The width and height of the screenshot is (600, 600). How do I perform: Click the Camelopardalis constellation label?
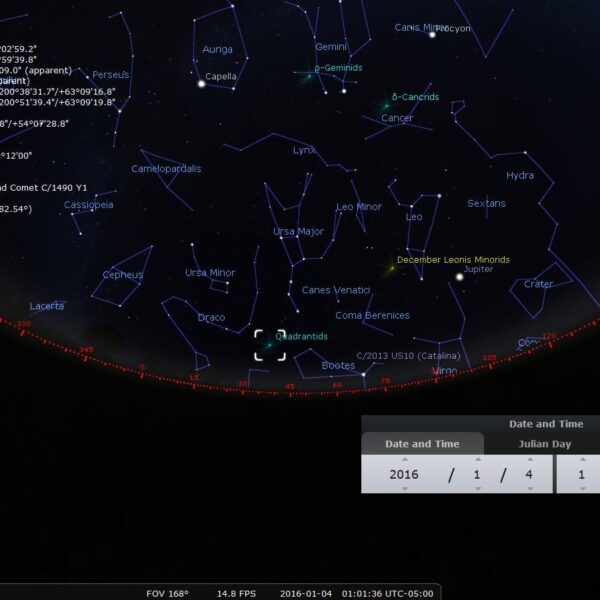[x=166, y=169]
